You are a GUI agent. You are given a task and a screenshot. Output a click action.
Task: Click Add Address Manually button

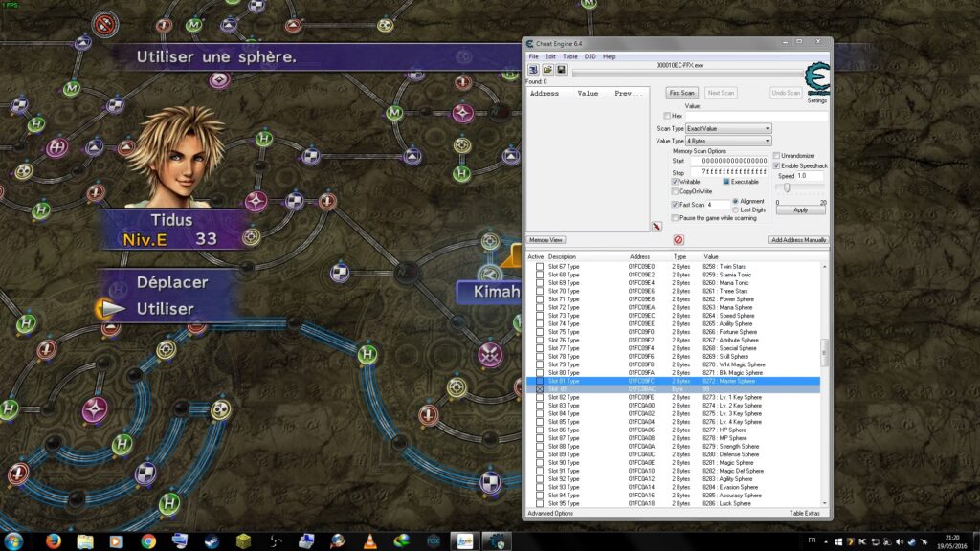798,240
